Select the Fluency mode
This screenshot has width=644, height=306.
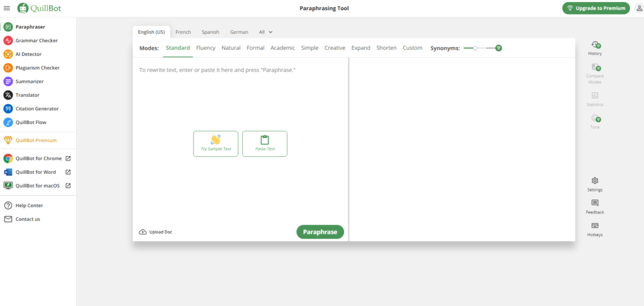(206, 48)
